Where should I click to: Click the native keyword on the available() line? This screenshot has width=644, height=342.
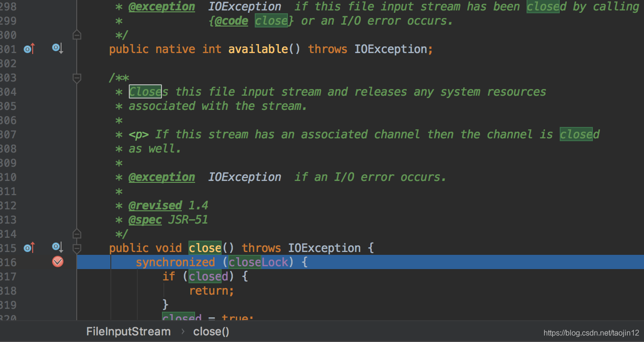(x=175, y=49)
